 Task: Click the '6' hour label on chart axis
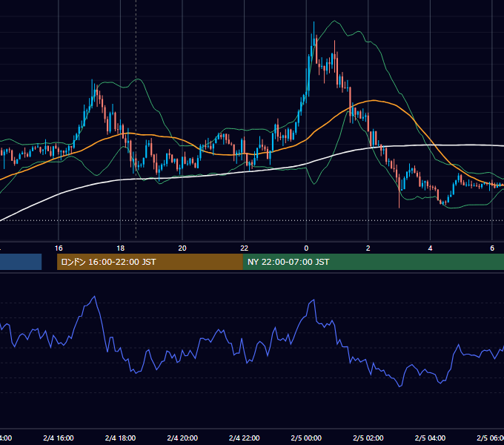point(492,248)
